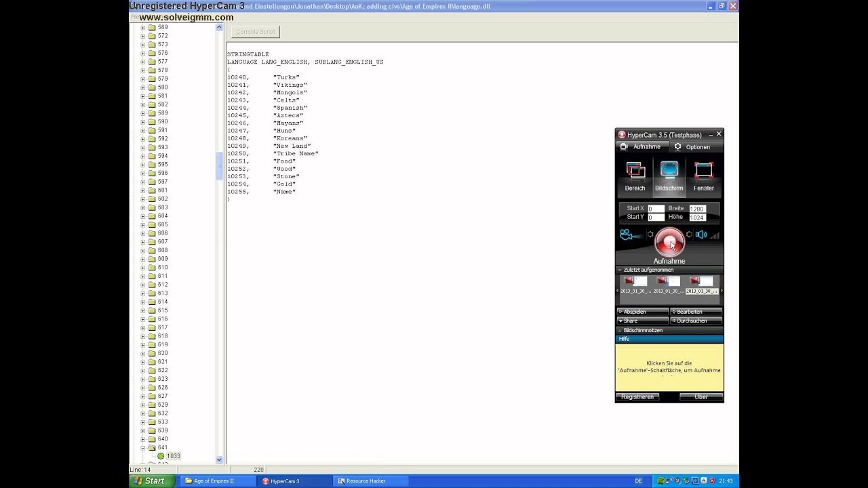This screenshot has width=868, height=488.
Task: Start recording with the red Aufnahme button
Action: click(x=669, y=242)
